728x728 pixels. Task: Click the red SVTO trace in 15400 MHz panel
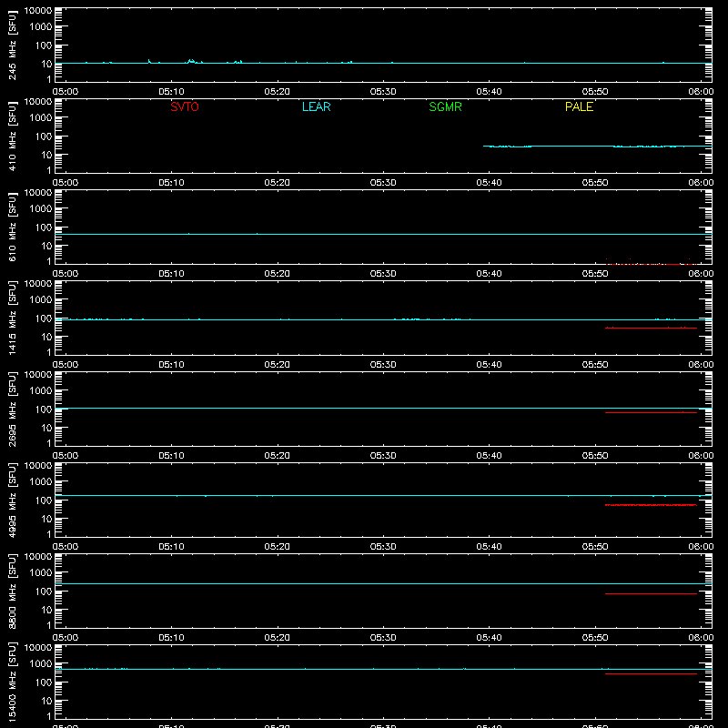click(x=651, y=673)
